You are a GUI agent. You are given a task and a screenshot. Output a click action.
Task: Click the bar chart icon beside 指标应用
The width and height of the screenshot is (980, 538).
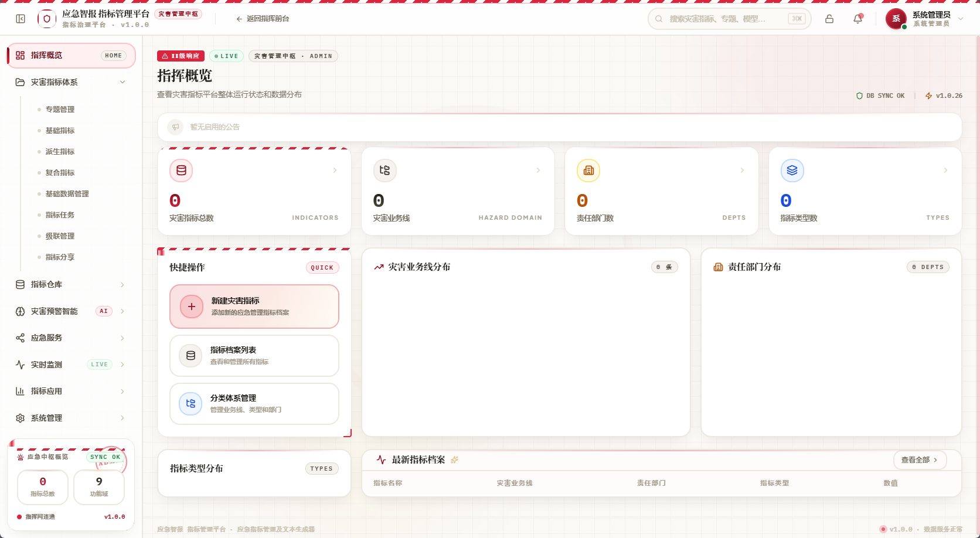point(20,391)
